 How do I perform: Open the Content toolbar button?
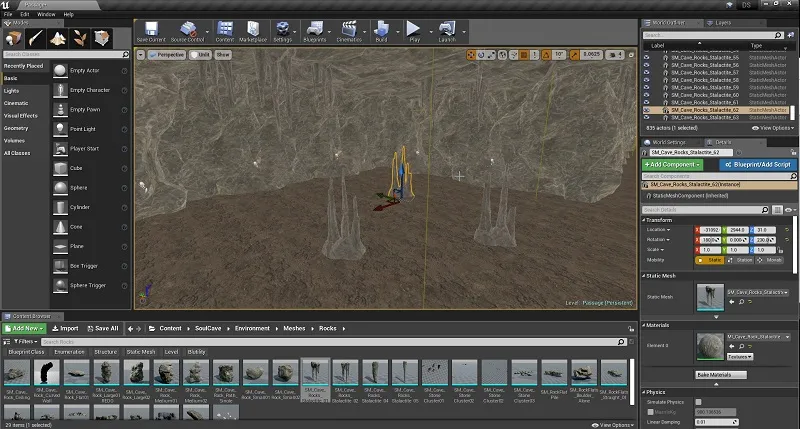[224, 32]
